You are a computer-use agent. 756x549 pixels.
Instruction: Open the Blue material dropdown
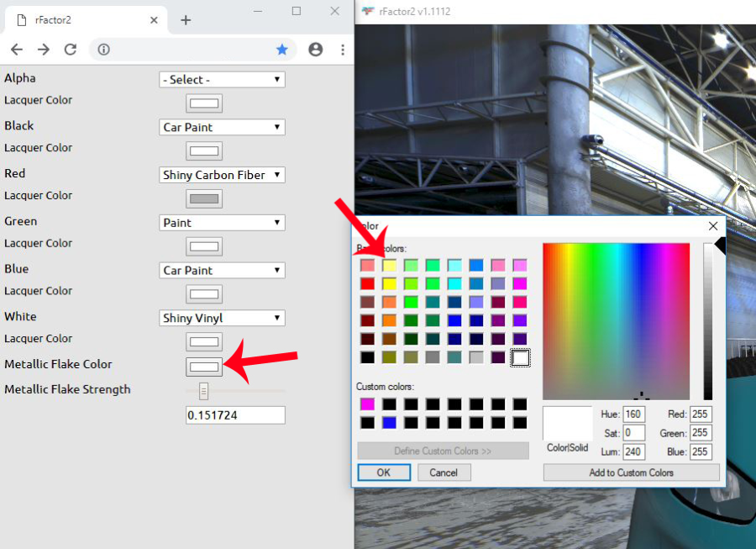click(222, 270)
